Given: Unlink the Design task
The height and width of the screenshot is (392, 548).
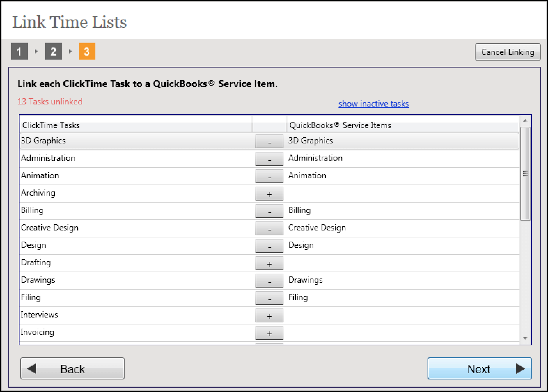Looking at the screenshot, I should click(269, 246).
